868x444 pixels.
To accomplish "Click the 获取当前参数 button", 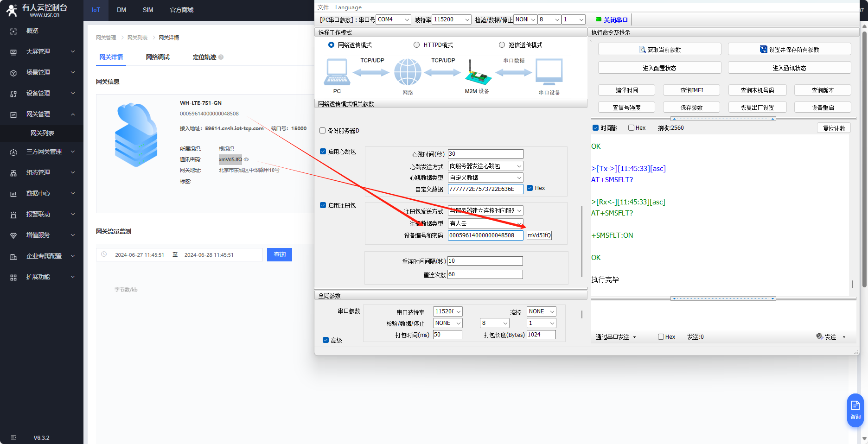I will [x=659, y=49].
